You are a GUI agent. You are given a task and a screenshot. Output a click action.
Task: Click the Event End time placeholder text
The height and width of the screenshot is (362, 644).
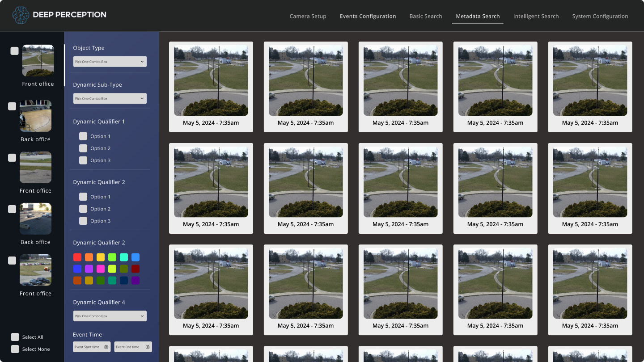pyautogui.click(x=127, y=347)
